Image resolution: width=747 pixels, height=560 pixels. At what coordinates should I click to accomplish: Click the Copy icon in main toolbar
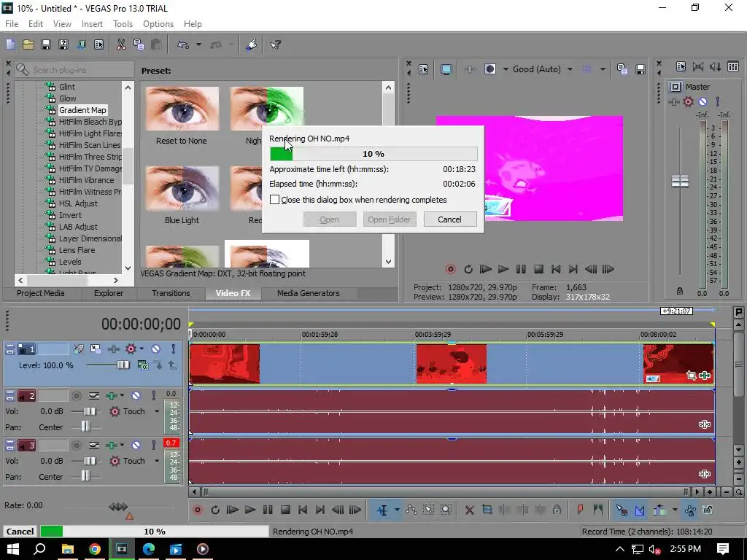(x=139, y=44)
